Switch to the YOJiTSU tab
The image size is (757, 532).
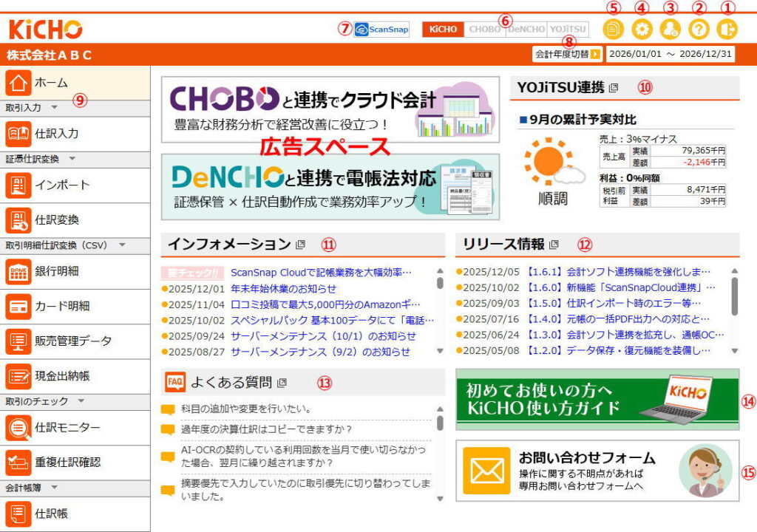coord(568,30)
